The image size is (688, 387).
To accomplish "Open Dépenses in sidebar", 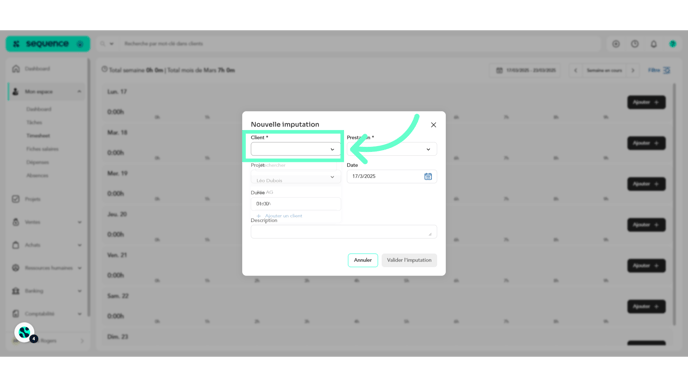I will (38, 162).
